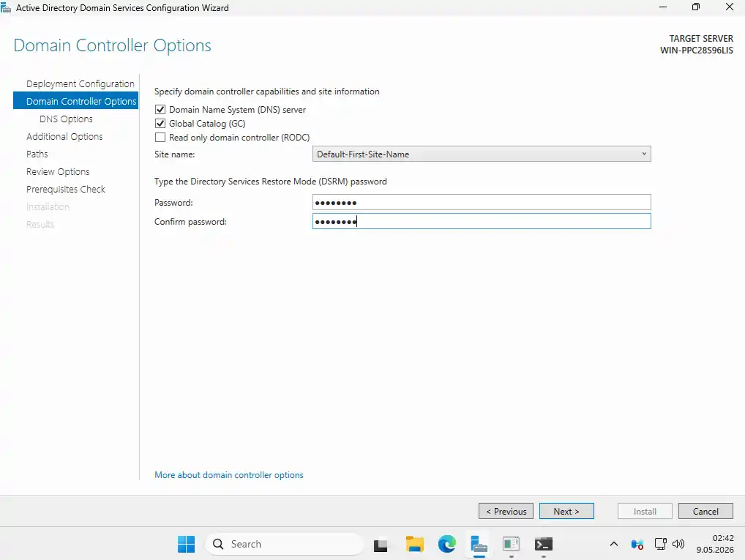745x560 pixels.
Task: Open the Paths step
Action: coord(37,154)
